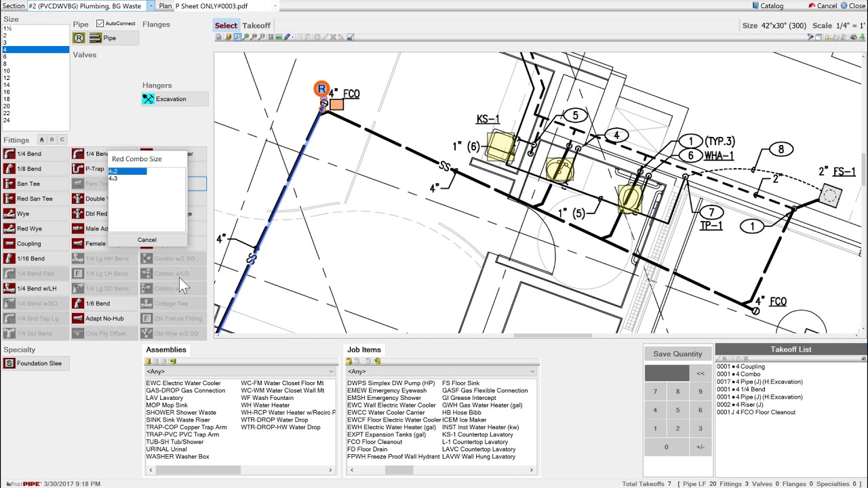This screenshot has height=488, width=868.
Task: Select the 1/16 Bend fitting icon
Action: tap(9, 258)
